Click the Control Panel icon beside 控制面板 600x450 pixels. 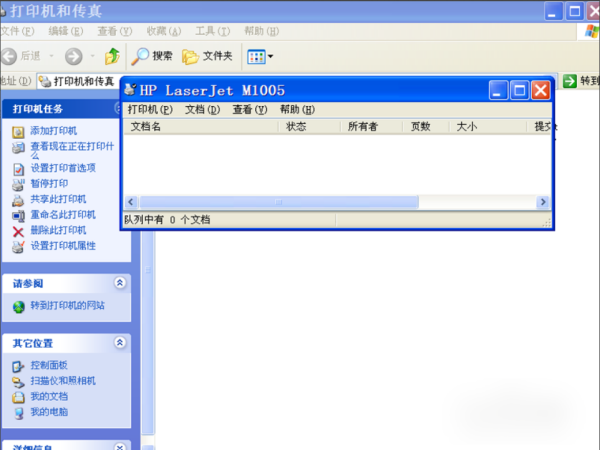pos(18,366)
